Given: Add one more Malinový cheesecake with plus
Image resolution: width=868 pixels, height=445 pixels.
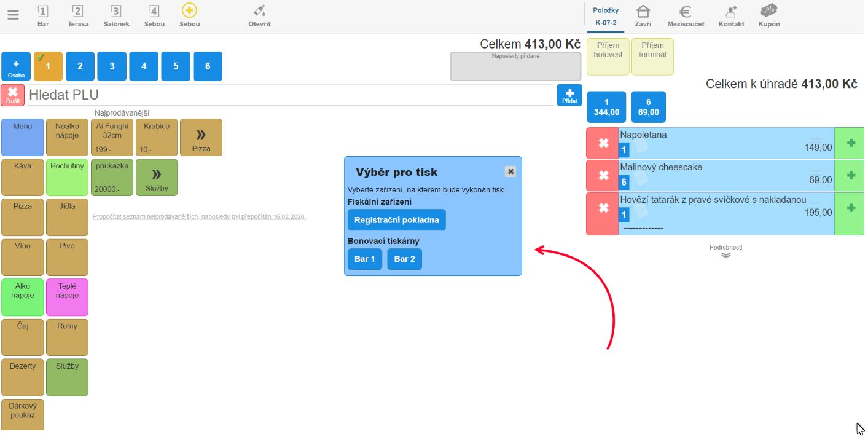Looking at the screenshot, I should (850, 176).
